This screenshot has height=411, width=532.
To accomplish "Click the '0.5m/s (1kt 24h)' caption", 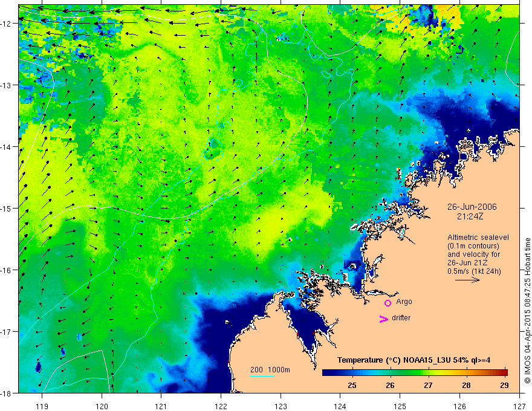I will click(x=474, y=271).
